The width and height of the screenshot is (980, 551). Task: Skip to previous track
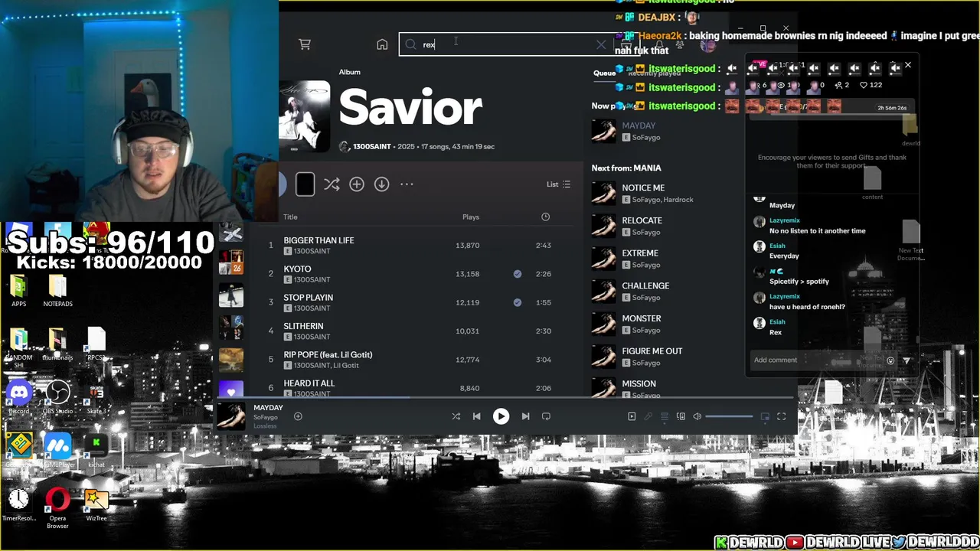(476, 416)
